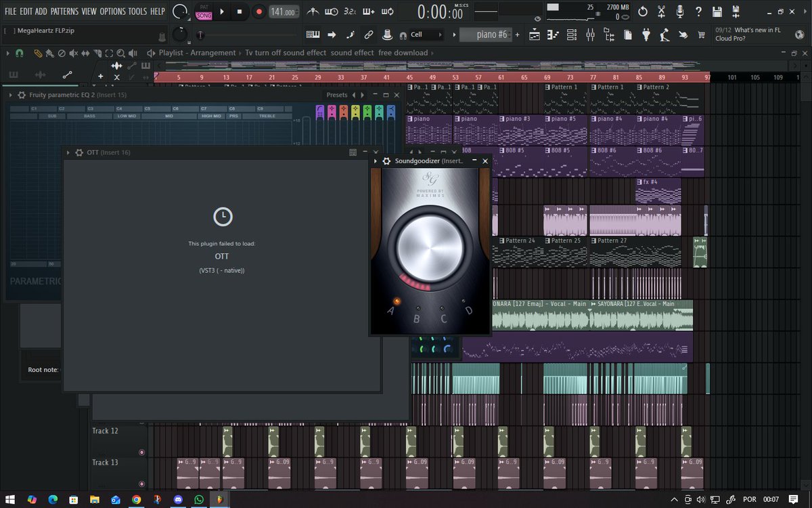Select the yellow EQ band 4 token
The image size is (812, 508).
355,112
